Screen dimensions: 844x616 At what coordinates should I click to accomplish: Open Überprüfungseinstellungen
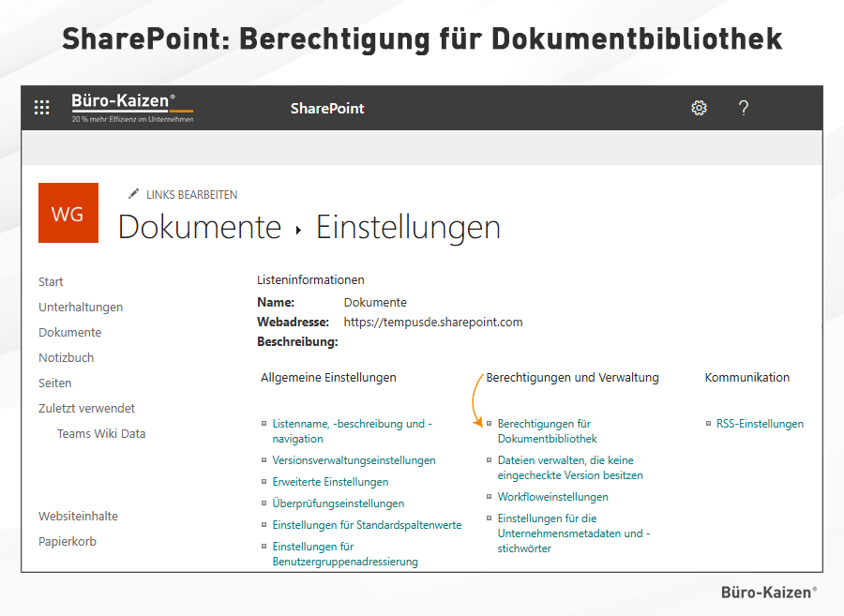click(x=338, y=503)
